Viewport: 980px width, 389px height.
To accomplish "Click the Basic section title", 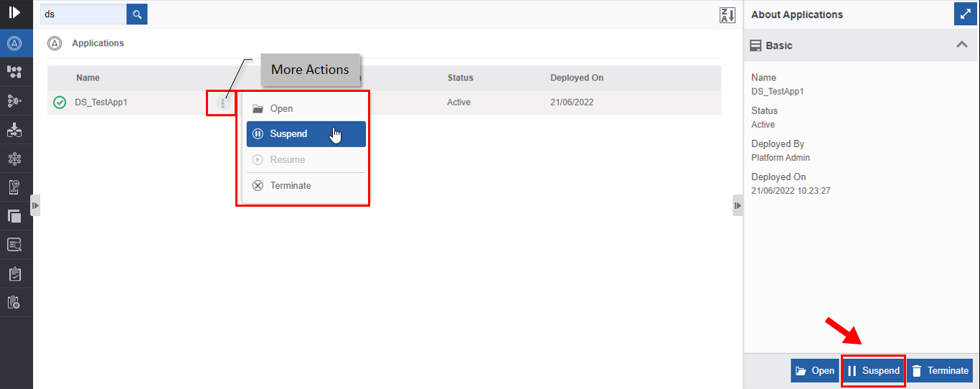I will [779, 45].
